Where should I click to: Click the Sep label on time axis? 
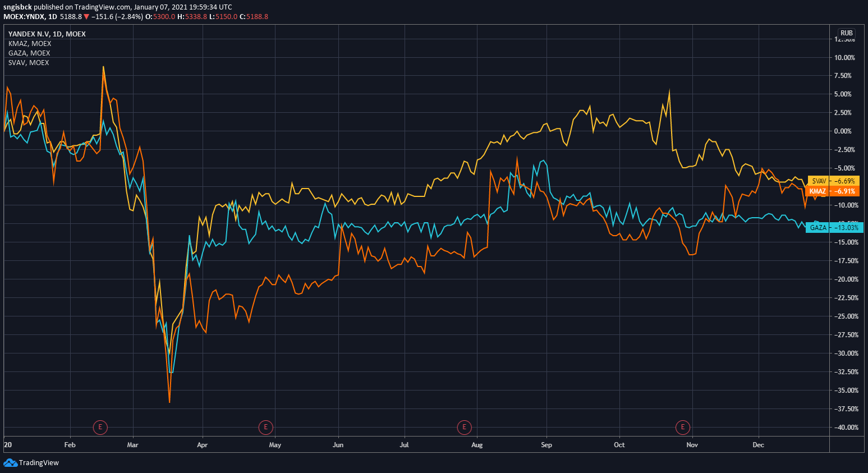(546, 445)
